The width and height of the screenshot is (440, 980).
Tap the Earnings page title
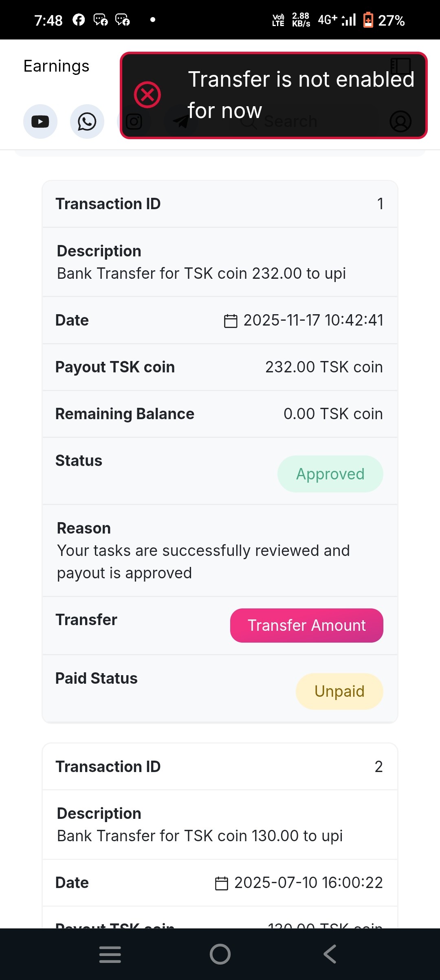click(56, 66)
